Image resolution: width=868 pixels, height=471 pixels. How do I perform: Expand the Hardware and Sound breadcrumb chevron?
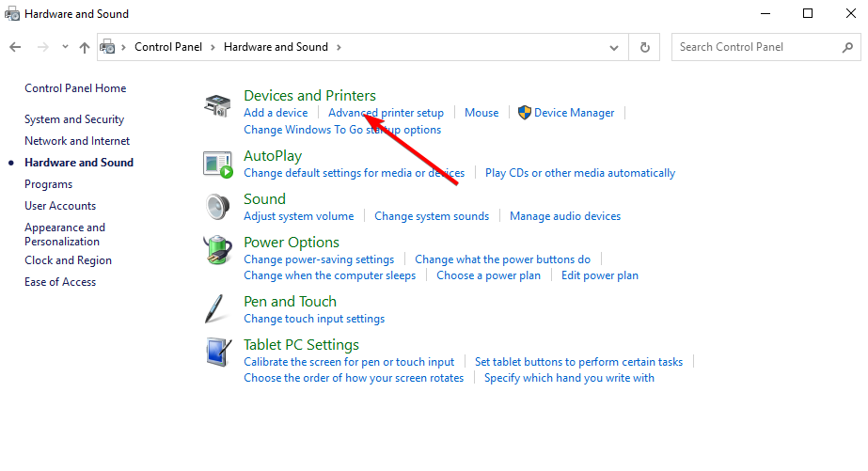point(339,47)
